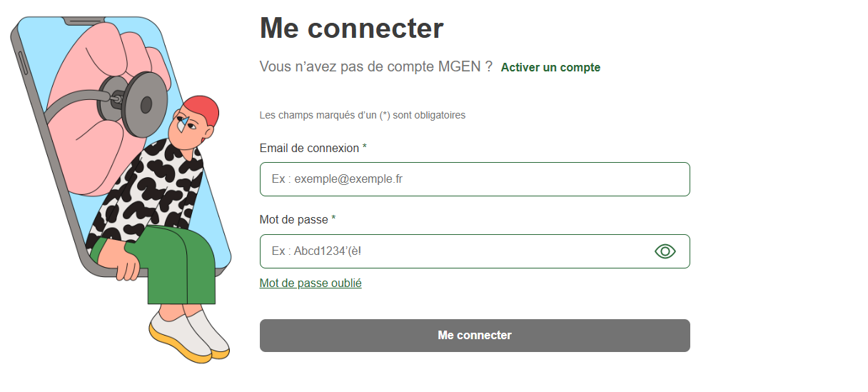Click the mandatory fields notice text
Viewport: 868px width, 392px height.
point(362,115)
